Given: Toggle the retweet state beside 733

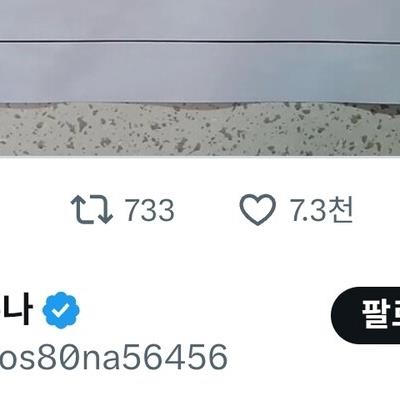Looking at the screenshot, I should 92,210.
